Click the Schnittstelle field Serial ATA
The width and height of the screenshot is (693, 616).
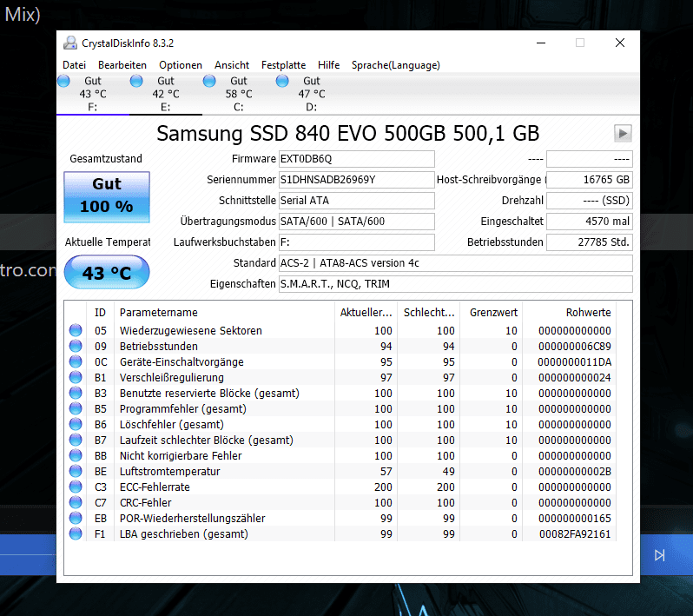356,201
